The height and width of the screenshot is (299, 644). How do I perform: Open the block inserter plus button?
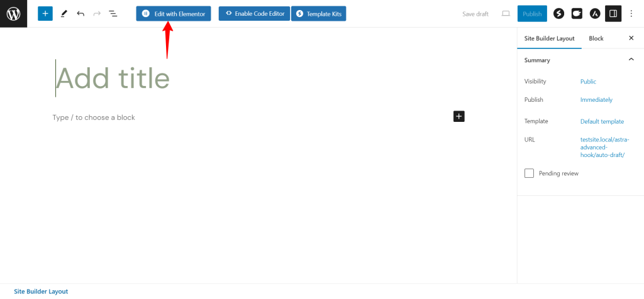point(45,14)
